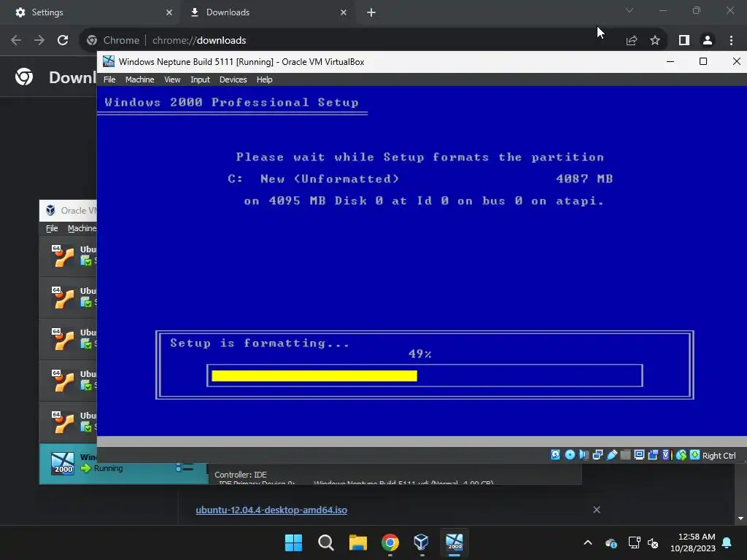Click the yellow formatting progress bar

[314, 376]
